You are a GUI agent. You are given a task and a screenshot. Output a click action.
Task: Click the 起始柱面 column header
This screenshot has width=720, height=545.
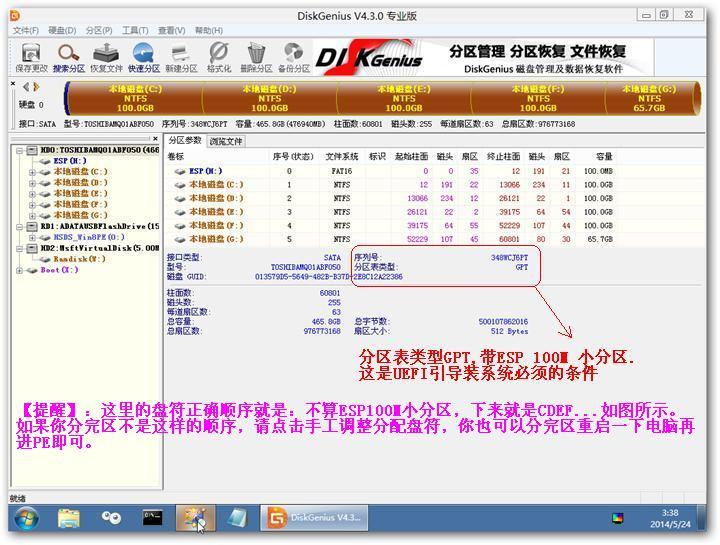(x=411, y=157)
